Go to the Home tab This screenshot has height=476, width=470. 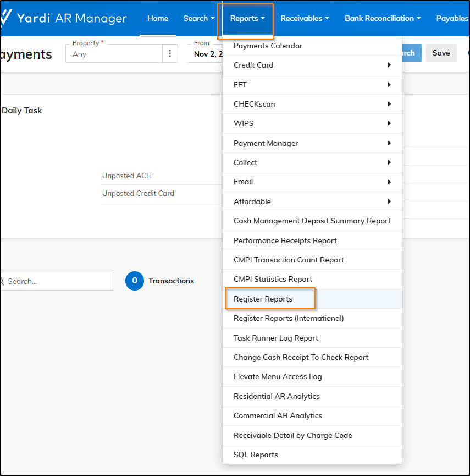click(x=158, y=19)
